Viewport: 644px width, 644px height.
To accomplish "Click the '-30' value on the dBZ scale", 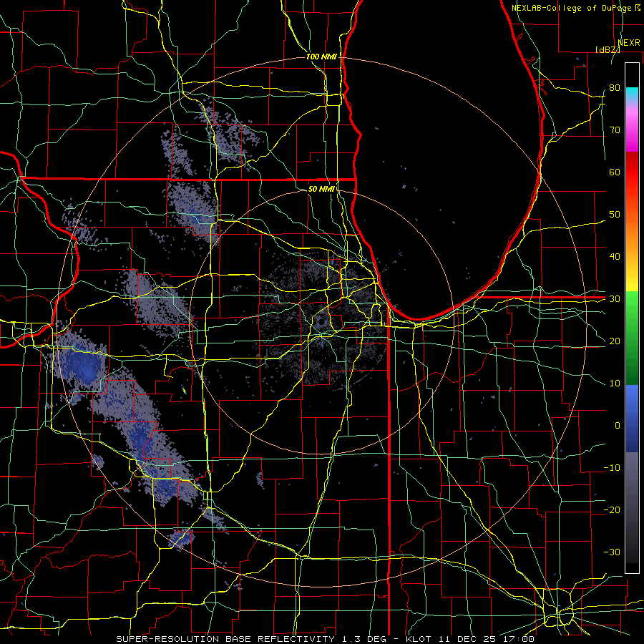I will tap(612, 552).
